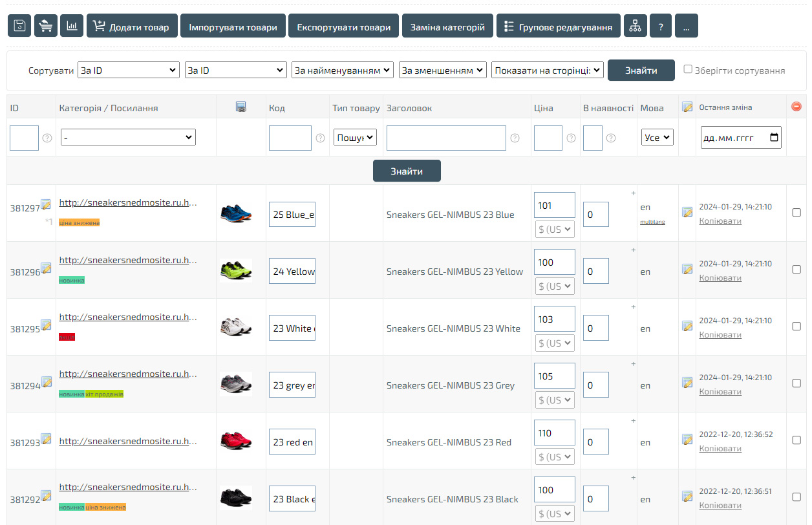The height and width of the screenshot is (525, 812).
Task: Click the Імпортувати товари toolbar button
Action: coord(233,27)
